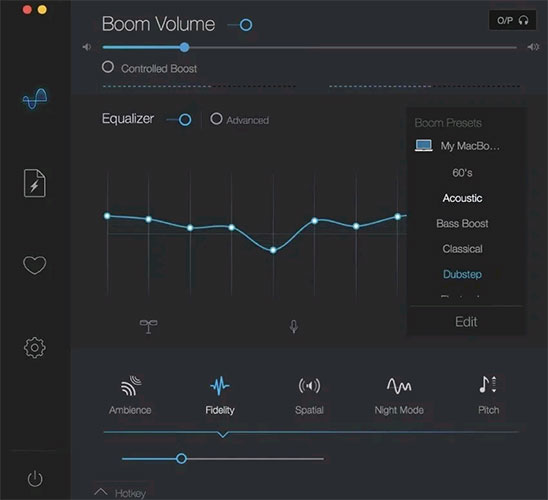Enable the Controlled Boost radio button

108,67
